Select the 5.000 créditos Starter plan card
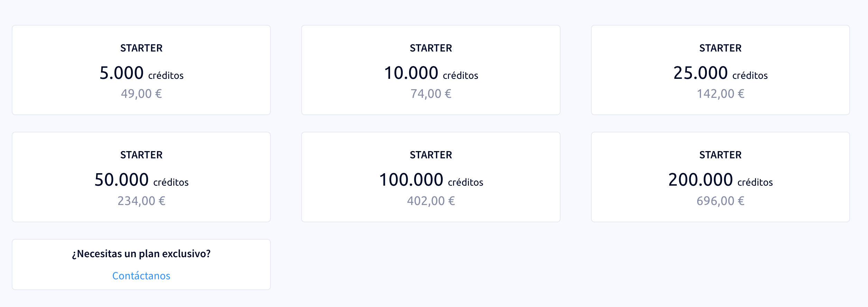The height and width of the screenshot is (307, 868). tap(141, 70)
